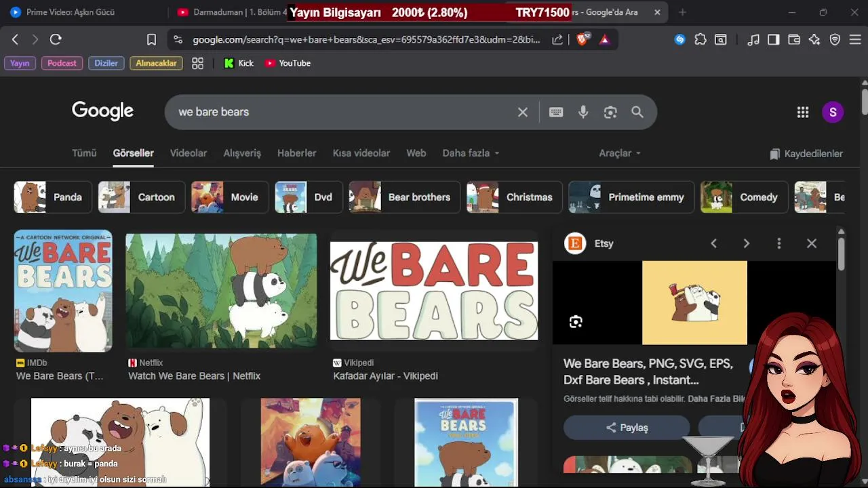This screenshot has height=488, width=868.
Task: Start voice search with microphone icon
Action: pyautogui.click(x=583, y=113)
